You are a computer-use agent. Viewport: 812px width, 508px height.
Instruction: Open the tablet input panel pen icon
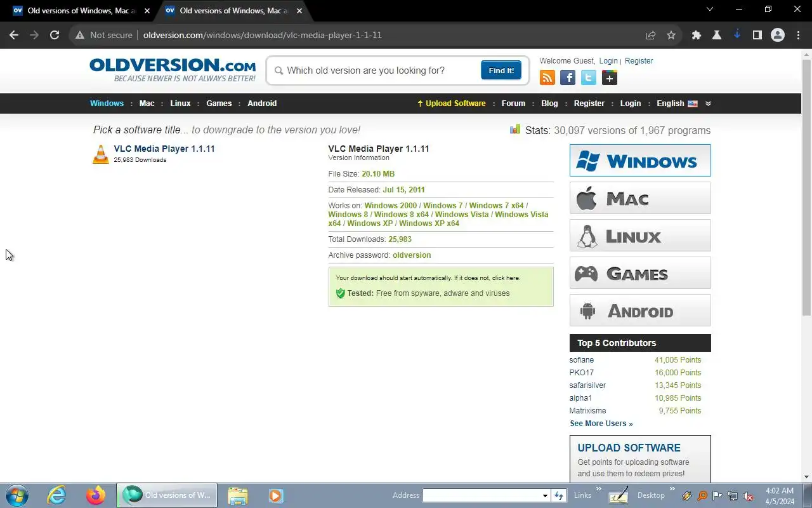tap(619, 495)
